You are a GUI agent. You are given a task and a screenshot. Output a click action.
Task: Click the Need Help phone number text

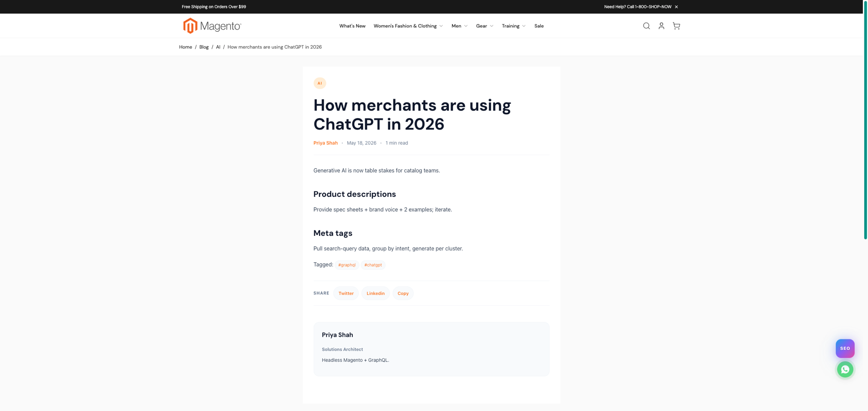click(638, 7)
